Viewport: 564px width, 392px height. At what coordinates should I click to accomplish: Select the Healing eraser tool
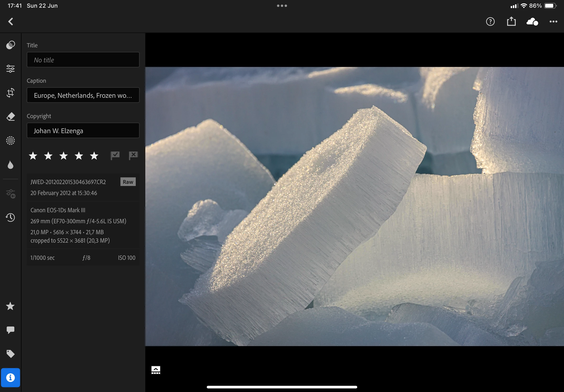coord(10,116)
